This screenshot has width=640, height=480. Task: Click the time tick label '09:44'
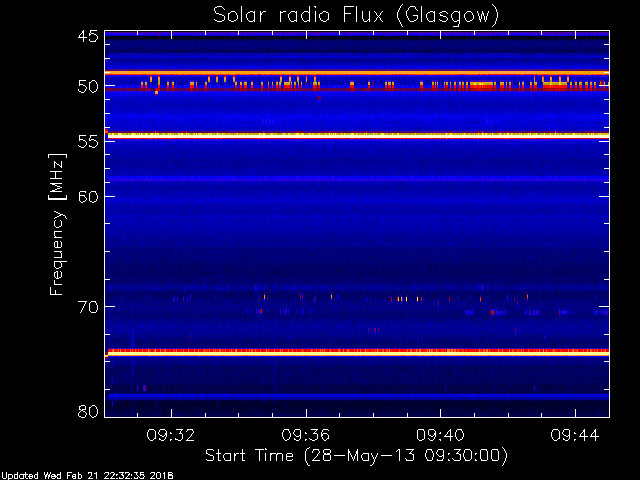pyautogui.click(x=575, y=435)
